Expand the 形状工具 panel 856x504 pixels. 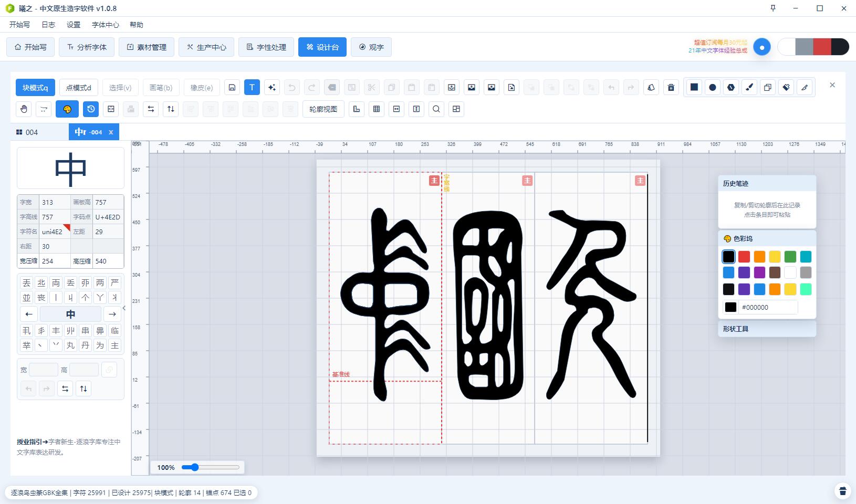tap(767, 329)
